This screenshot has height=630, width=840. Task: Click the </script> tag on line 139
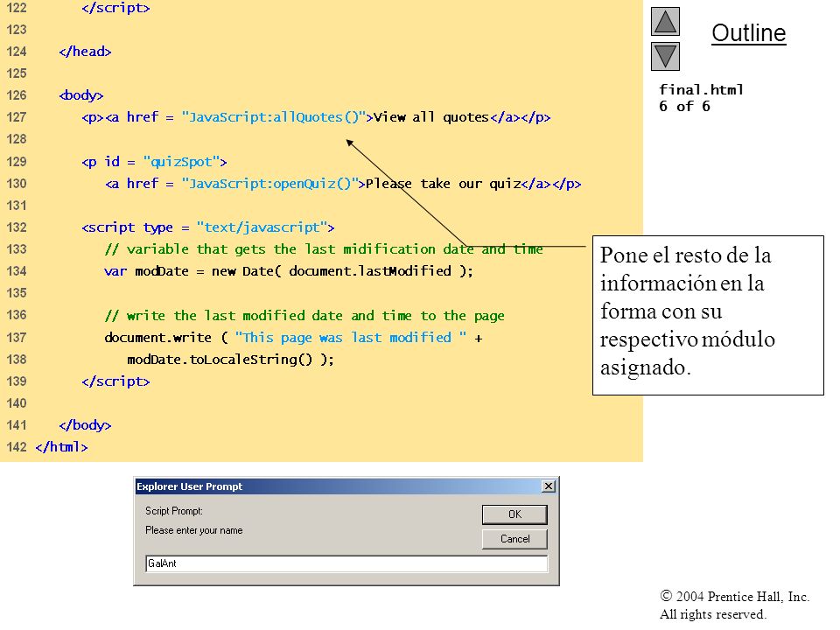[115, 381]
